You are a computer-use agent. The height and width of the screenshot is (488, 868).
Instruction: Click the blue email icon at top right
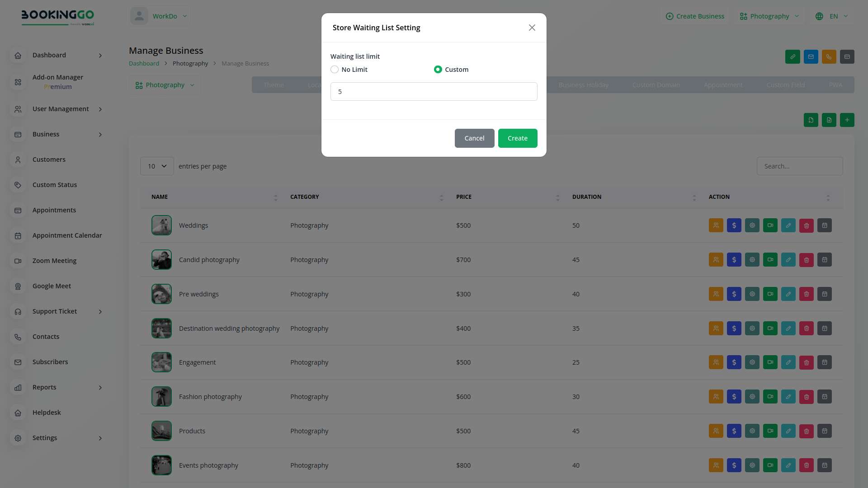coord(811,57)
